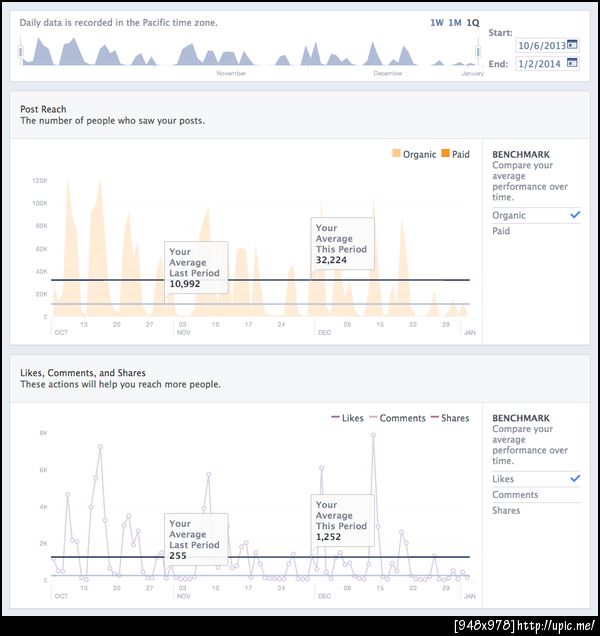Image resolution: width=600 pixels, height=636 pixels.
Task: Select Organic benchmark in Post Reach
Action: [x=536, y=215]
